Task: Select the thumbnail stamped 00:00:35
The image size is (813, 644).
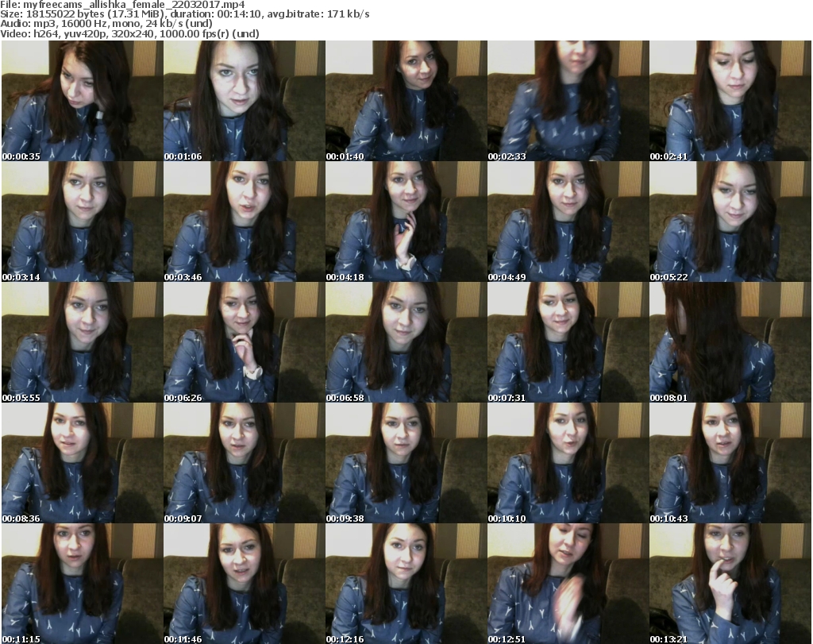Action: [83, 101]
